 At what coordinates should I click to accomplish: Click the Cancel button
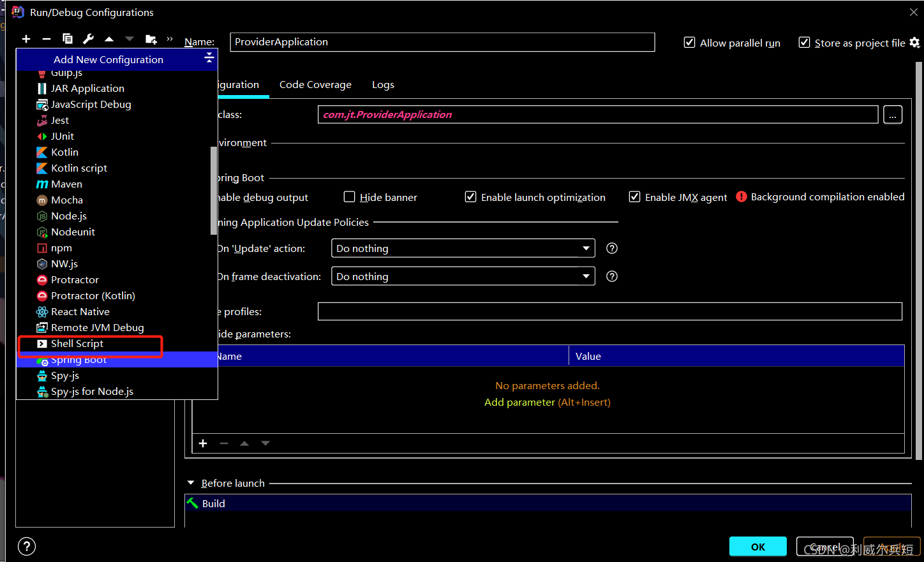coord(825,547)
